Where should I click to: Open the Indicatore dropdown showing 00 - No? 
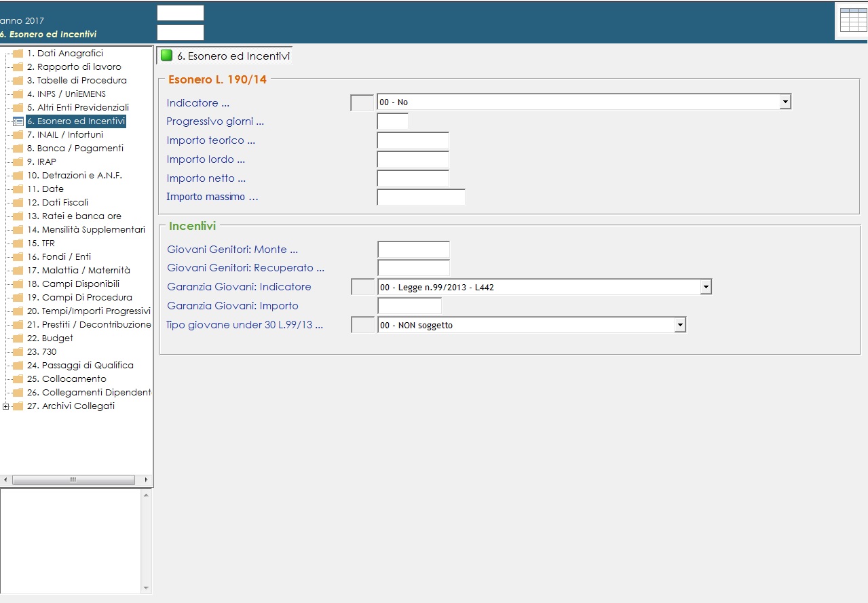click(785, 102)
